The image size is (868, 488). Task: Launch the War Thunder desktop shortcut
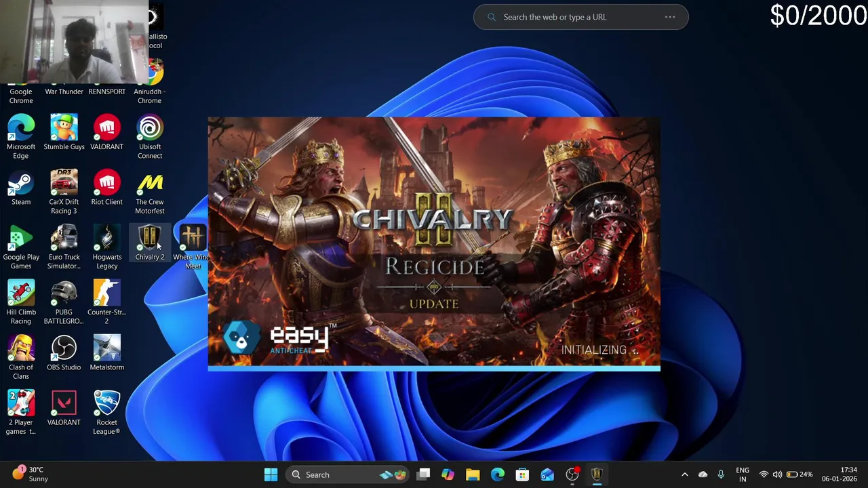[x=64, y=91]
